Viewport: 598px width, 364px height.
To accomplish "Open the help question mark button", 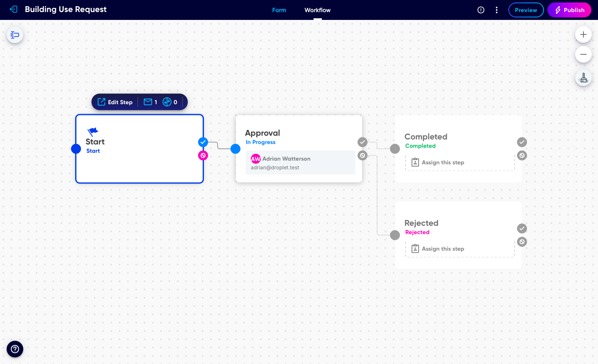I will 15,349.
